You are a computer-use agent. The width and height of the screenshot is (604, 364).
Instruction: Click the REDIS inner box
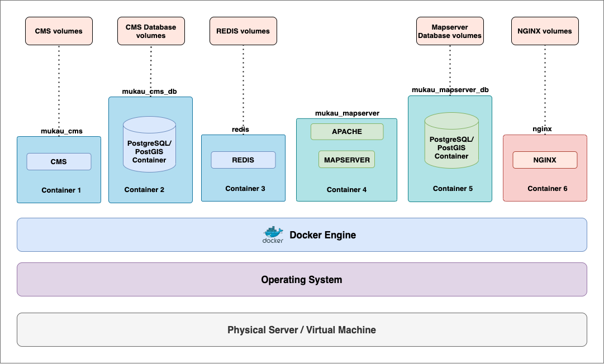coord(243,160)
